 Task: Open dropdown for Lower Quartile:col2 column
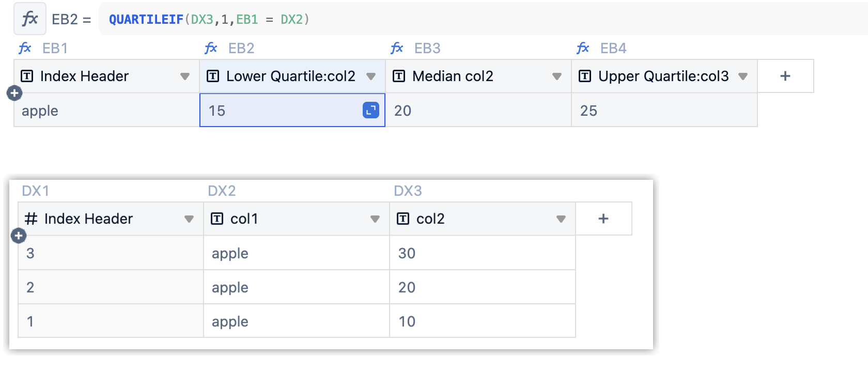(x=370, y=76)
